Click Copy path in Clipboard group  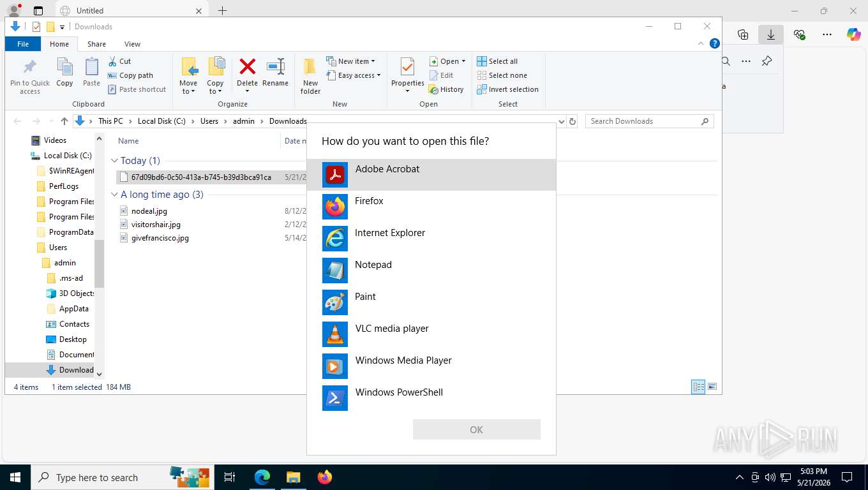[131, 75]
